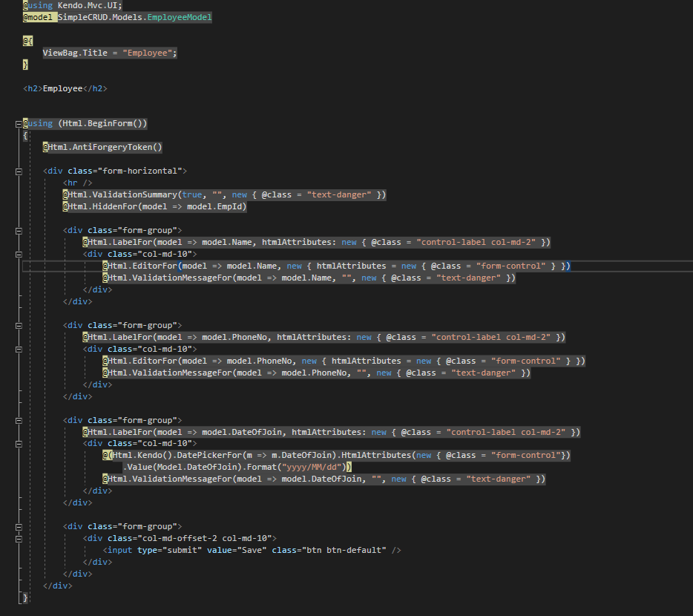Collapse the col-md-offset-2 div region
693x616 pixels.
(18, 539)
